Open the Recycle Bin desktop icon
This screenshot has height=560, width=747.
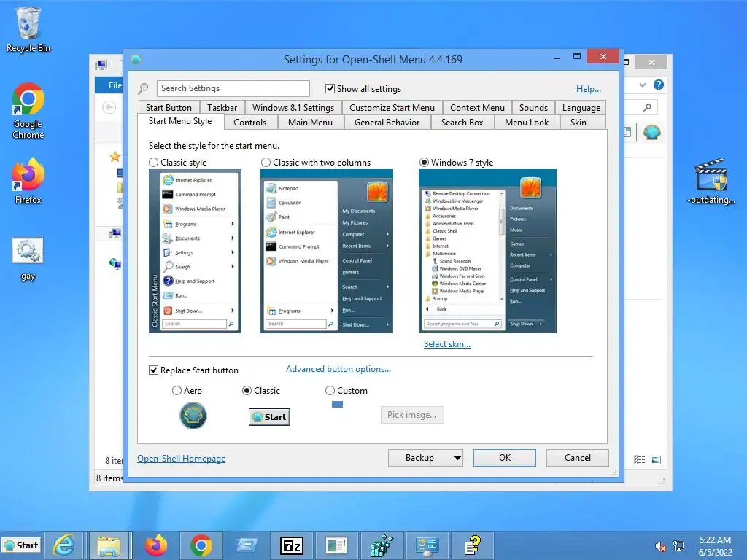coord(28,29)
